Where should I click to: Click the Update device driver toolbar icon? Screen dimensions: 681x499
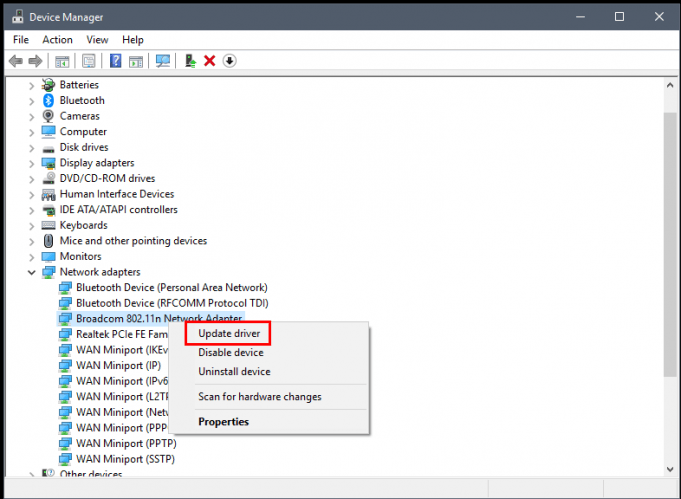point(190,61)
